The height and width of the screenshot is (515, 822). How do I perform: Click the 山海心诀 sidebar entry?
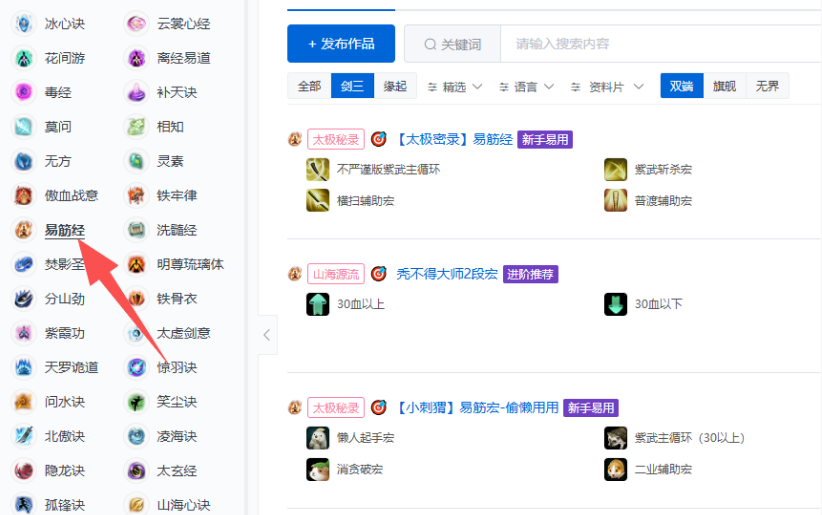168,505
